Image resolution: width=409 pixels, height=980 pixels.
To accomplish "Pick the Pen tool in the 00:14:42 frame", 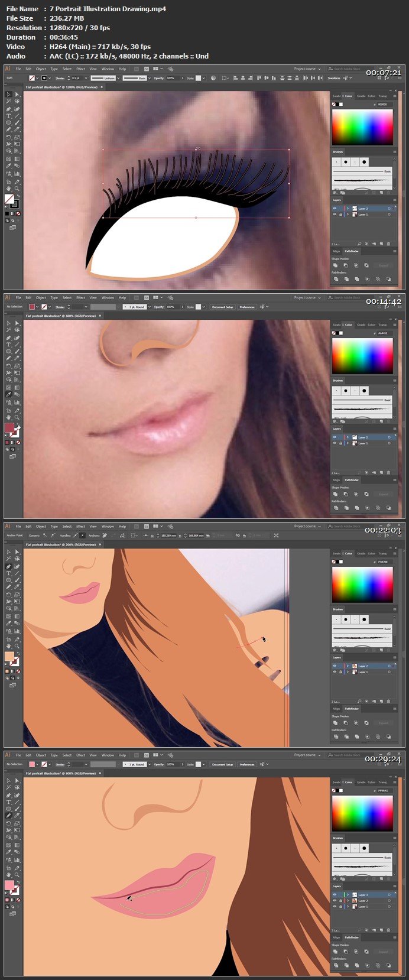I will (9, 338).
